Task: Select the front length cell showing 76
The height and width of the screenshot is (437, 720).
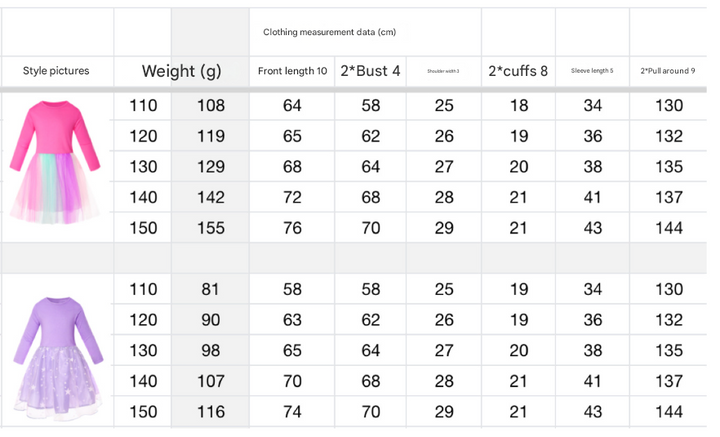Action: click(x=292, y=228)
